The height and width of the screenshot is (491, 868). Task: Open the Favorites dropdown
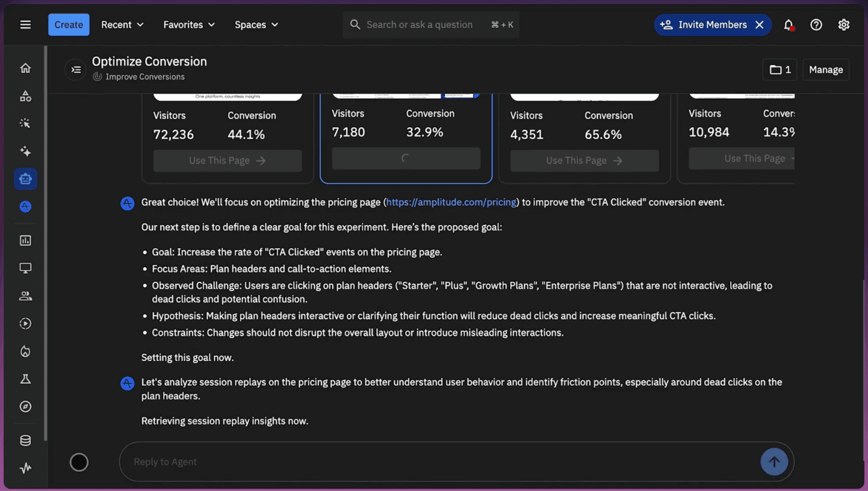(189, 25)
